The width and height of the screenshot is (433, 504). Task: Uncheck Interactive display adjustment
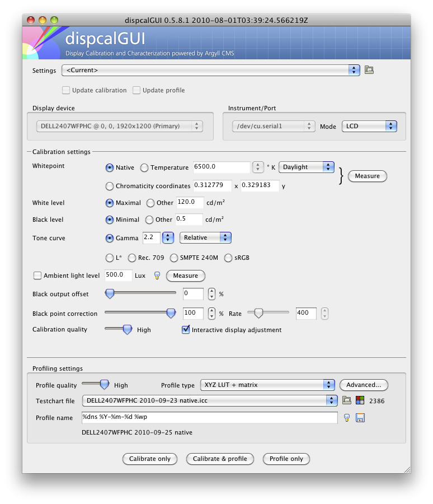[186, 329]
